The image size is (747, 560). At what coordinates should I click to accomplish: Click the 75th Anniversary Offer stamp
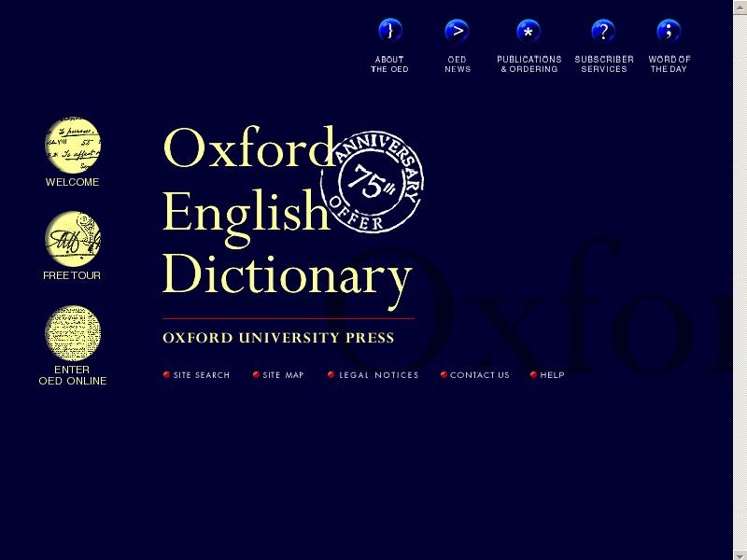pyautogui.click(x=372, y=181)
